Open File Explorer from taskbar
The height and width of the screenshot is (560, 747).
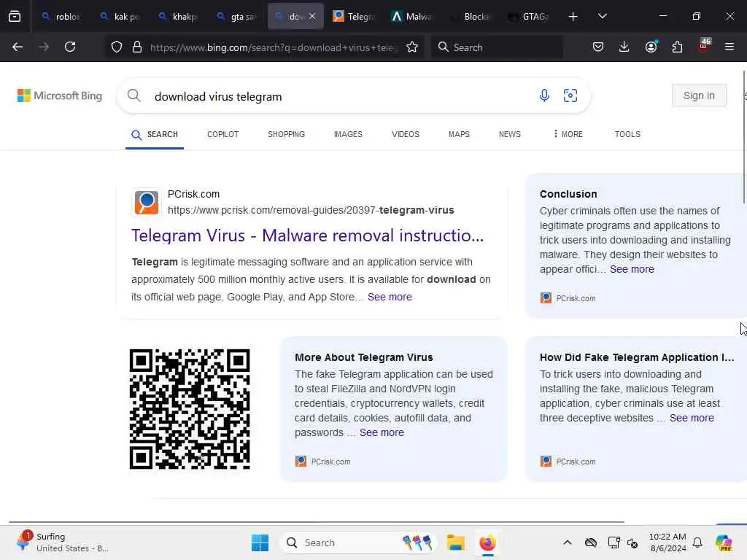coord(455,542)
